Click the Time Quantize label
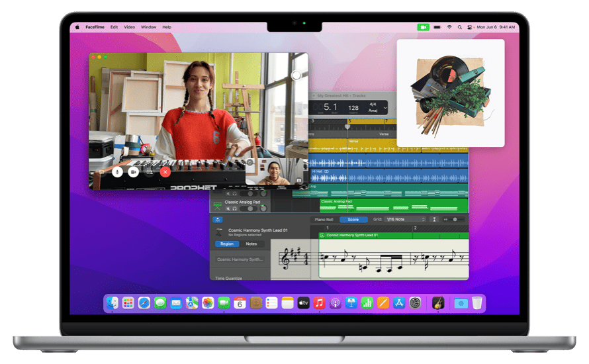The image size is (589, 364). pos(228,278)
